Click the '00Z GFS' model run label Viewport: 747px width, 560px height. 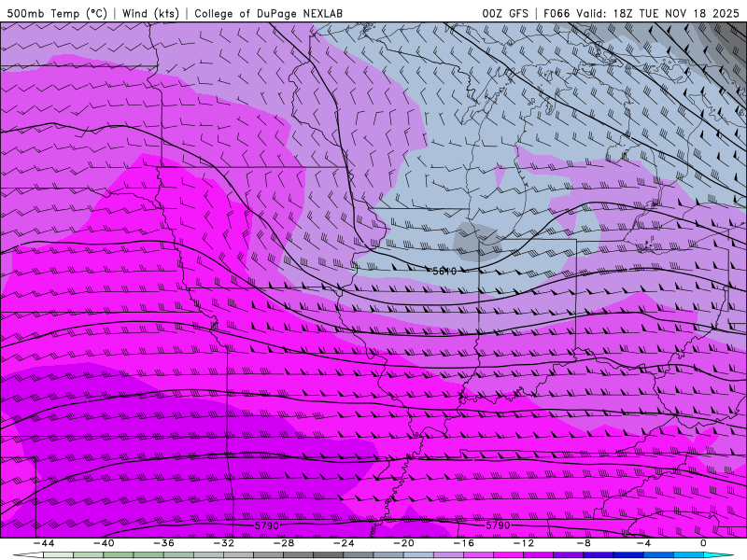(505, 13)
